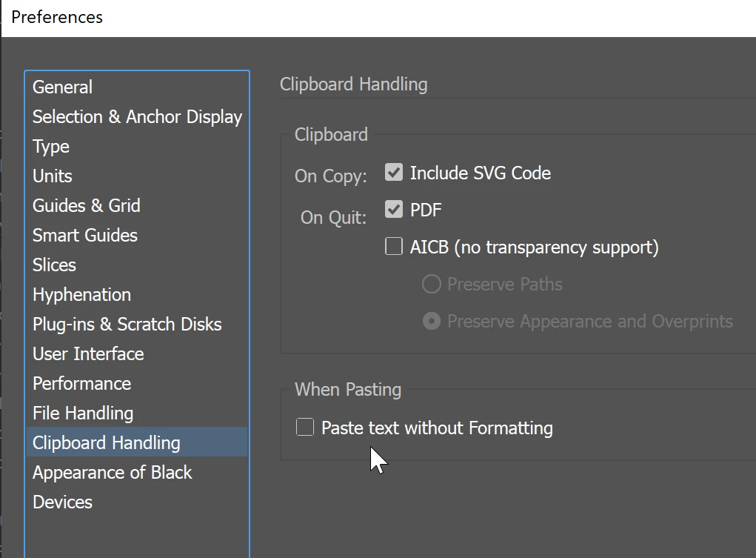Image resolution: width=756 pixels, height=558 pixels.
Task: Choose Preserve Paths radio button
Action: click(x=431, y=285)
